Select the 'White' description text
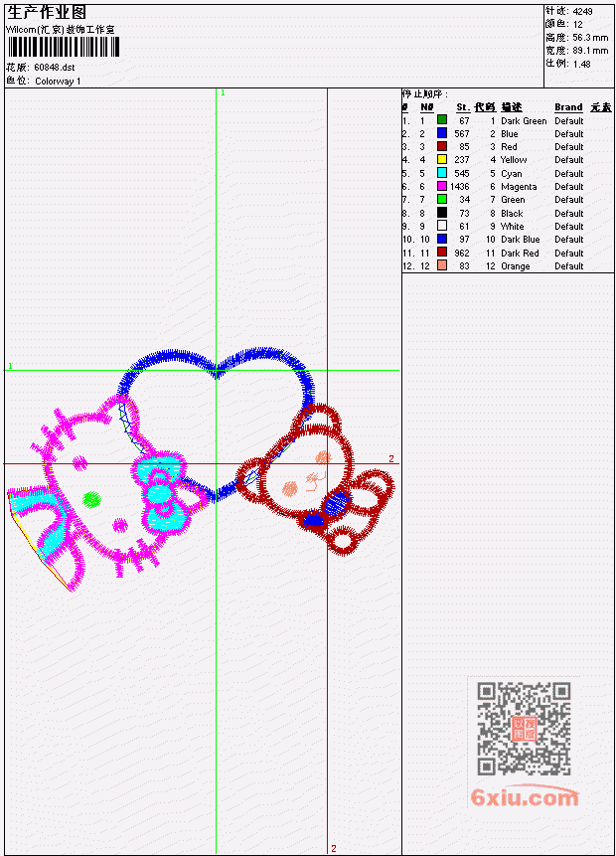Viewport: 616px width, 856px height. tap(513, 227)
